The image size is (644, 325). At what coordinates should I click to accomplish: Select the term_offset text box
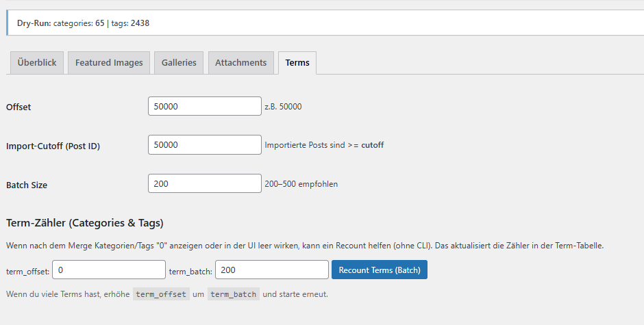pos(108,270)
